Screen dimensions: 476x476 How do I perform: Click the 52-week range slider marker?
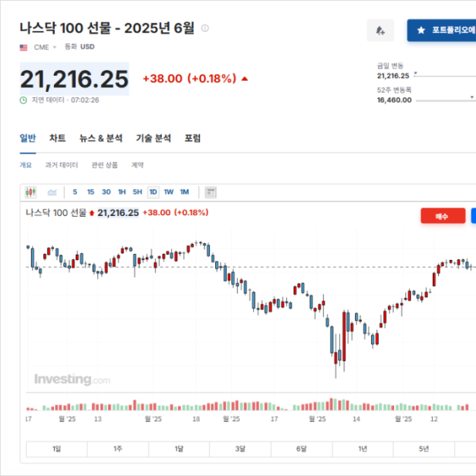click(x=472, y=97)
